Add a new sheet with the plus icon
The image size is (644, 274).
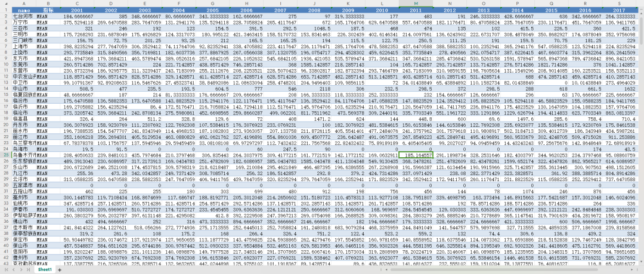pyautogui.click(x=60, y=270)
